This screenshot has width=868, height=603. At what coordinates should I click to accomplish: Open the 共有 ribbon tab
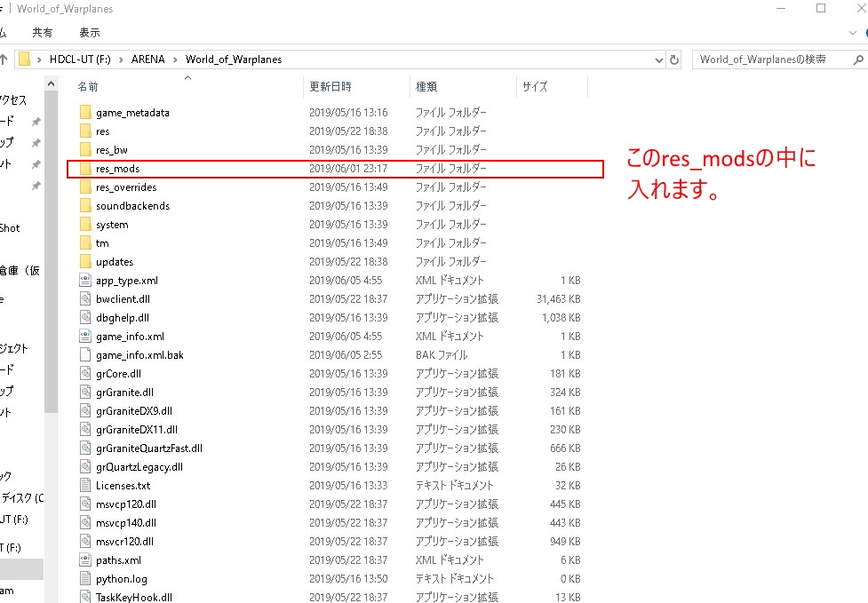pyautogui.click(x=42, y=33)
